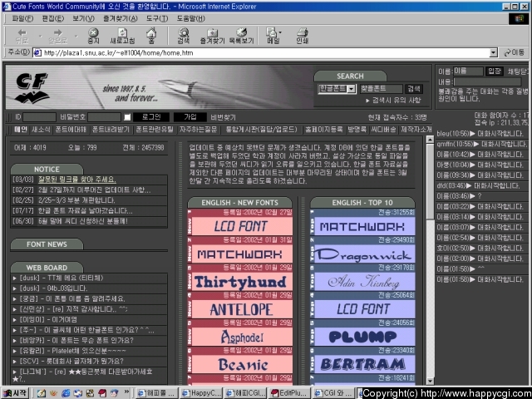
Task: Show history with 목록보기 icon
Action: (x=241, y=36)
